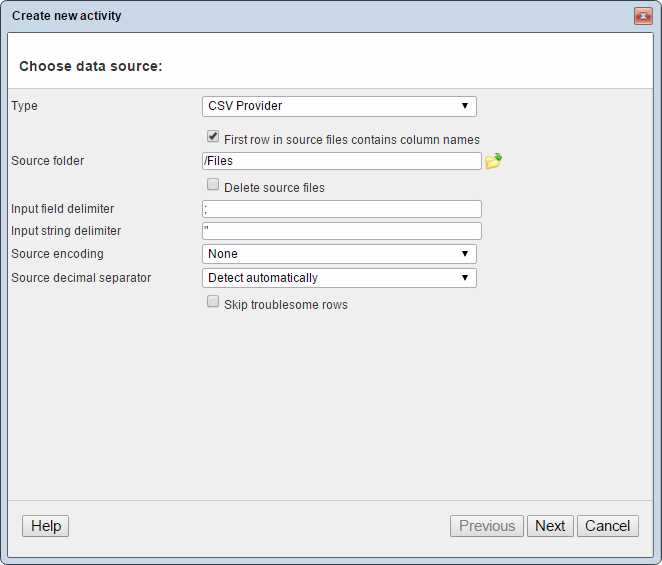Viewport: 662px width, 565px height.
Task: Select the Input string delimiter text box
Action: tap(341, 231)
